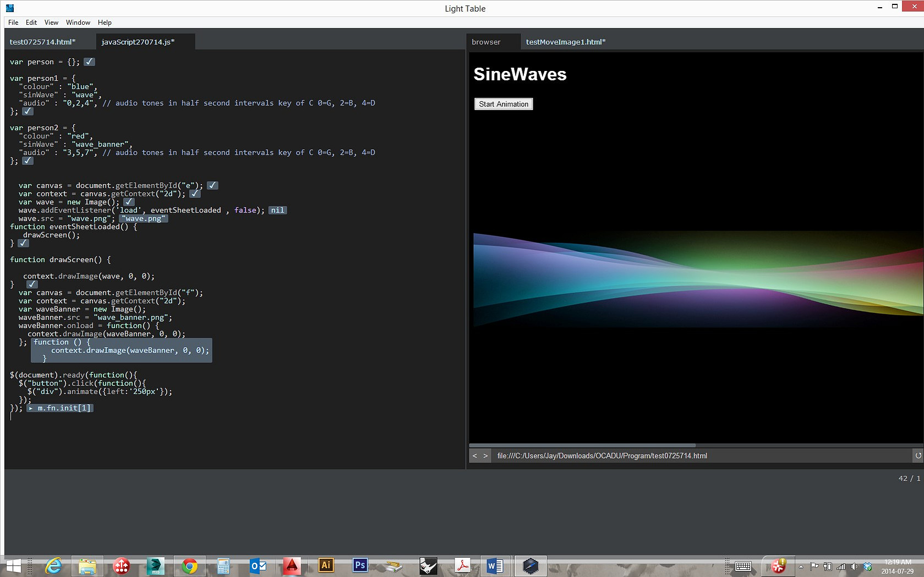This screenshot has height=577, width=924.
Task: Click the browser pane horizontal scrollbar
Action: point(582,445)
